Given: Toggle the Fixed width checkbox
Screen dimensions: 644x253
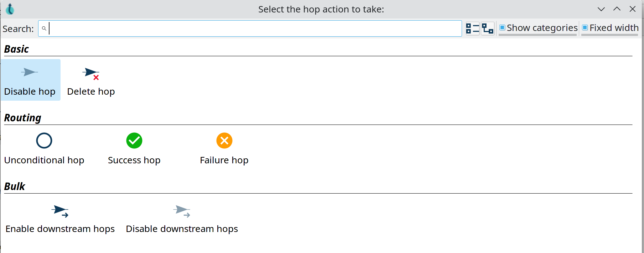Looking at the screenshot, I should pyautogui.click(x=585, y=28).
